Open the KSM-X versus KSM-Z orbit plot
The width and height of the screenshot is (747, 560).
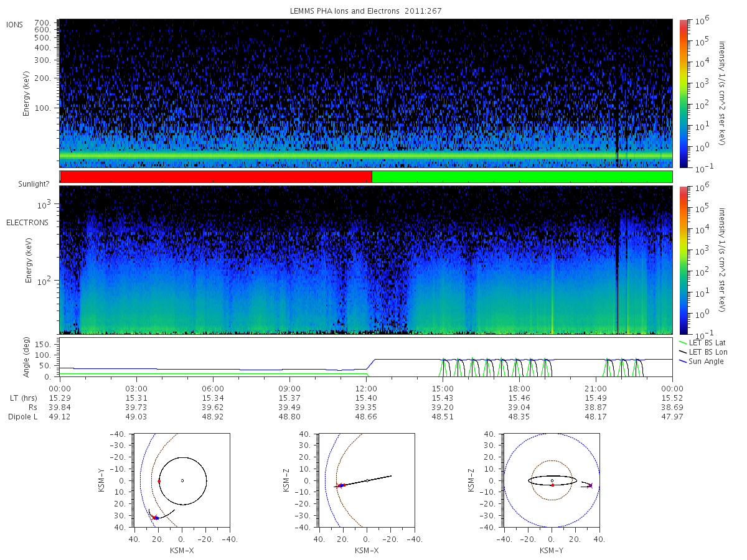[x=366, y=480]
